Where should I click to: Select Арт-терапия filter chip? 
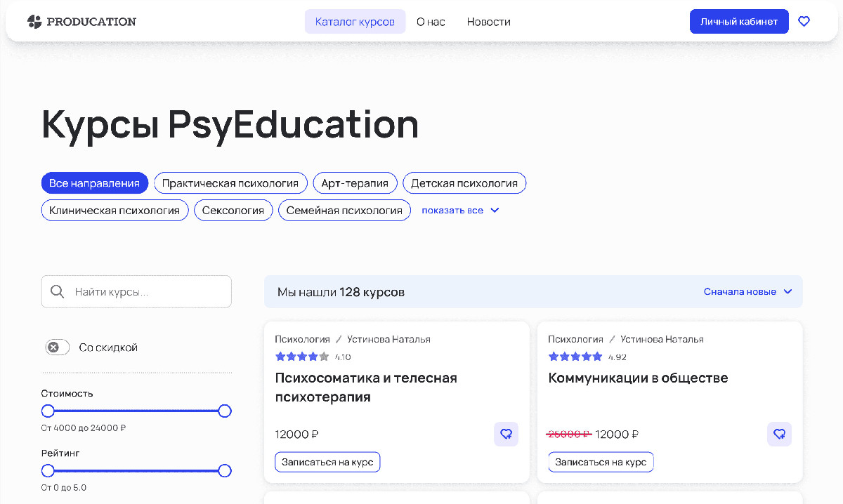[x=355, y=183]
